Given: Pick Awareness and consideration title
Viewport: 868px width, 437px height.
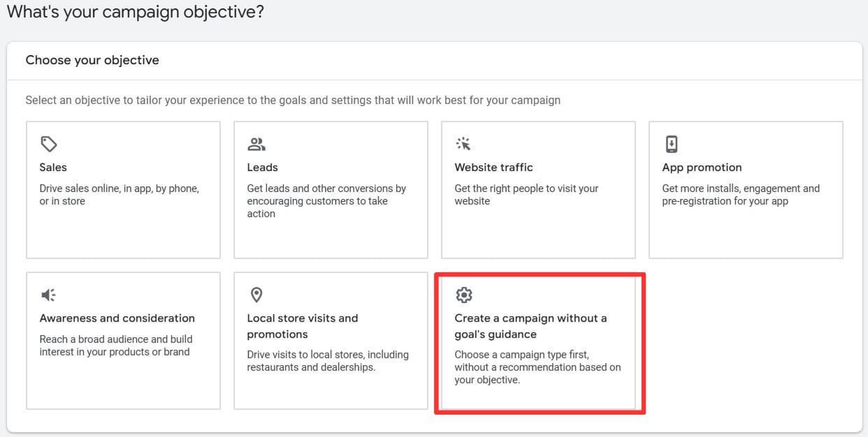Looking at the screenshot, I should (x=117, y=318).
